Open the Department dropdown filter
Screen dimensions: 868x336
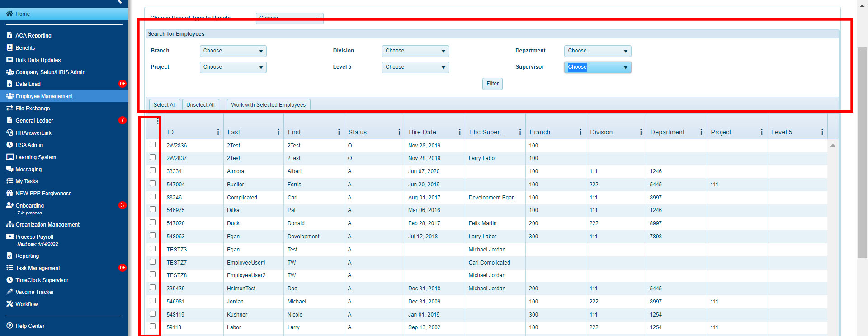[598, 51]
